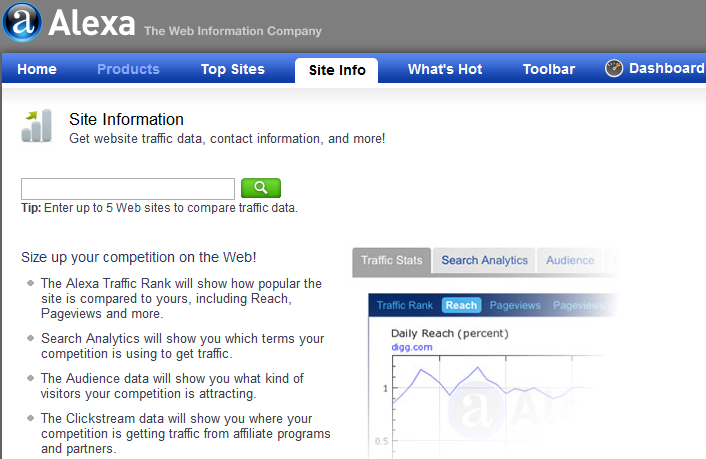Open the What's Hot tab
This screenshot has height=459, width=706.
click(x=445, y=69)
